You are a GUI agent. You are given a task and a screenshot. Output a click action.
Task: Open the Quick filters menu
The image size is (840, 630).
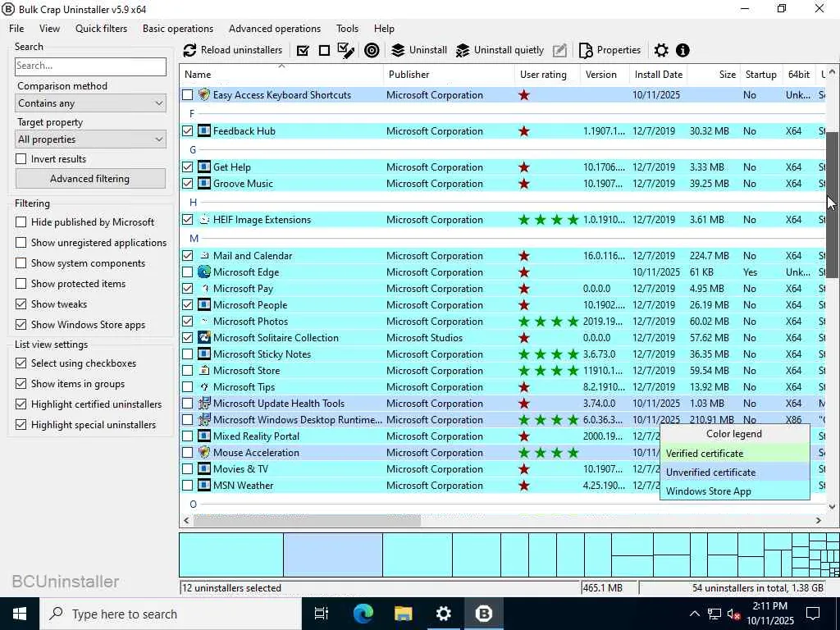(101, 29)
